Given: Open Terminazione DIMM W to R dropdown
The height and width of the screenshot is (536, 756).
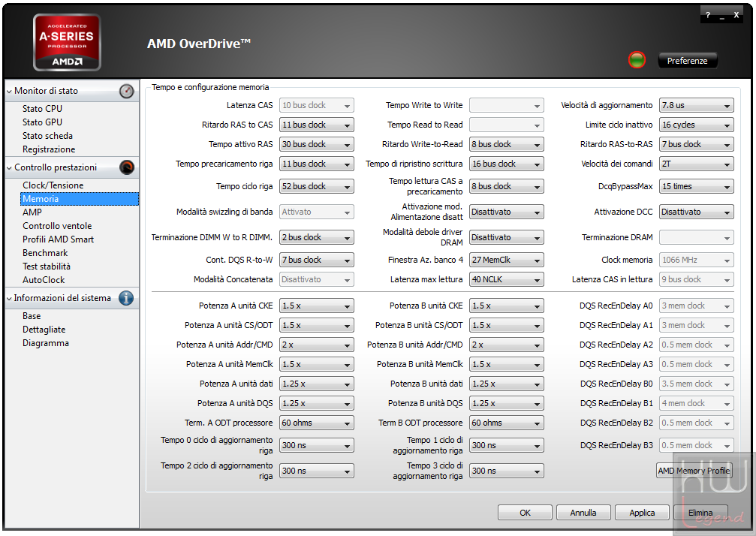Looking at the screenshot, I should click(x=316, y=237).
